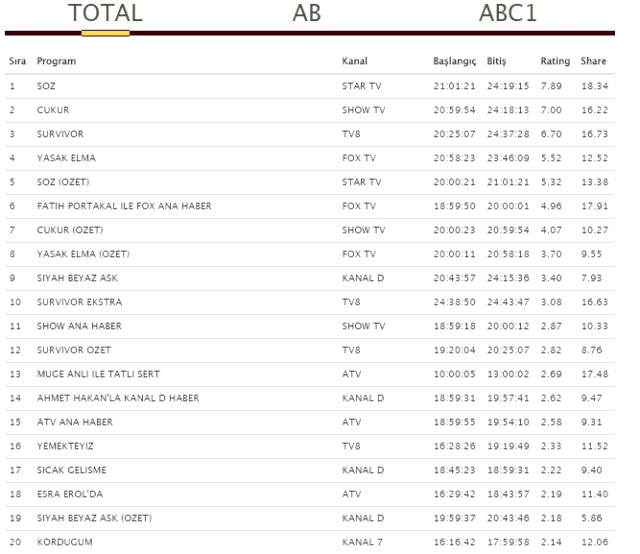
Task: Select CUKUR (OZET) program name
Action: [x=70, y=230]
